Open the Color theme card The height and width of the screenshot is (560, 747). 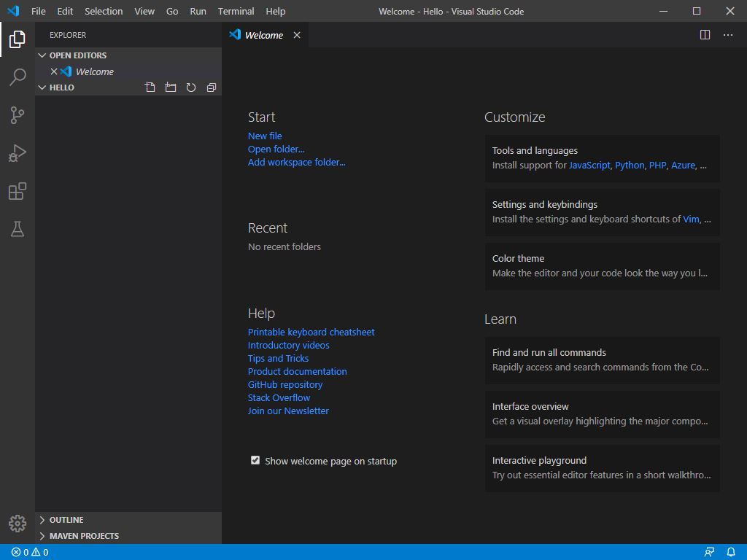[602, 266]
